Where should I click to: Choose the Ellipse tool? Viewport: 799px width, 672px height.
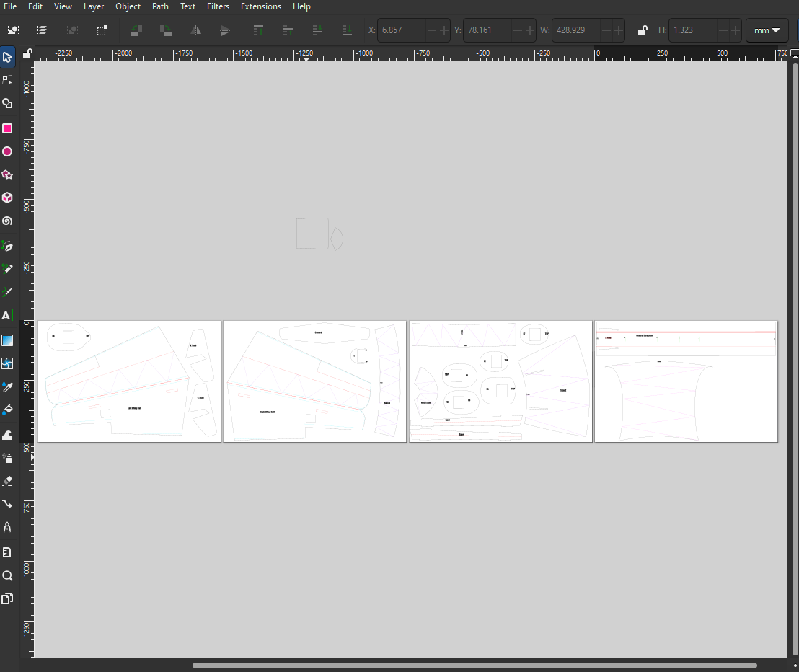click(7, 151)
